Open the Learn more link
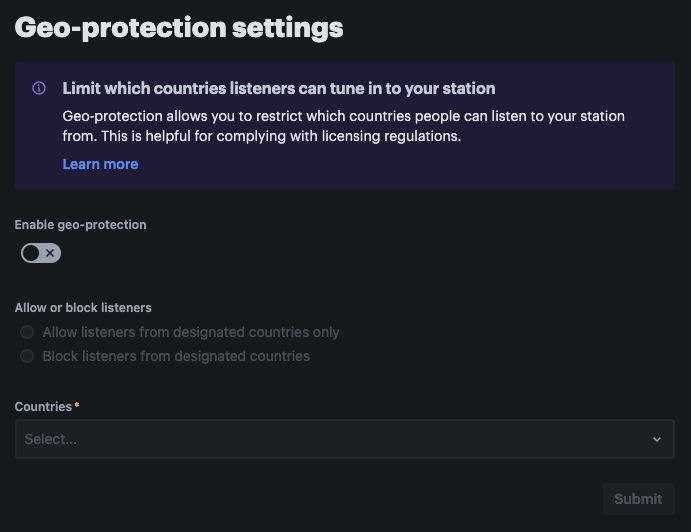This screenshot has width=691, height=532. [100, 164]
